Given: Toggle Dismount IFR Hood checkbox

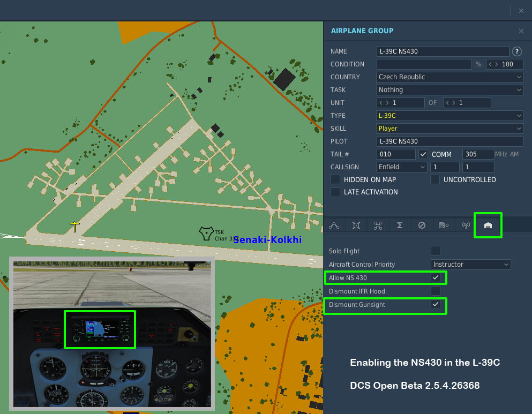Looking at the screenshot, I should point(436,291).
